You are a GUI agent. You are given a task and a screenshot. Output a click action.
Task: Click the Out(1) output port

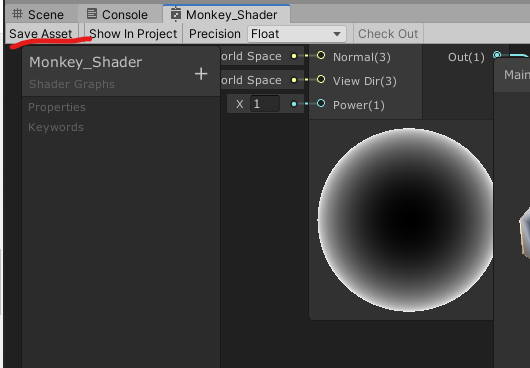tap(497, 55)
